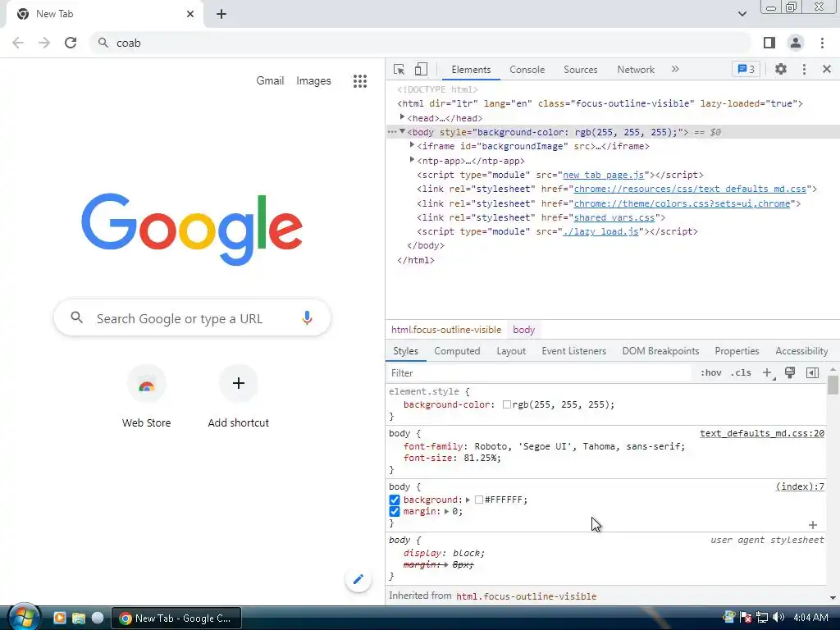The width and height of the screenshot is (840, 630).
Task: Open text_defaults_md.css:20 source link
Action: point(762,433)
